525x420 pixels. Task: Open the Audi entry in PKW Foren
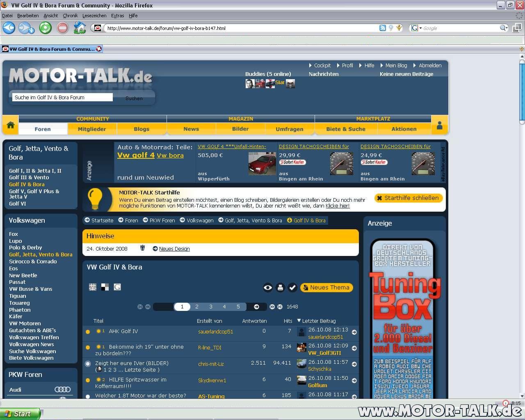(15, 390)
